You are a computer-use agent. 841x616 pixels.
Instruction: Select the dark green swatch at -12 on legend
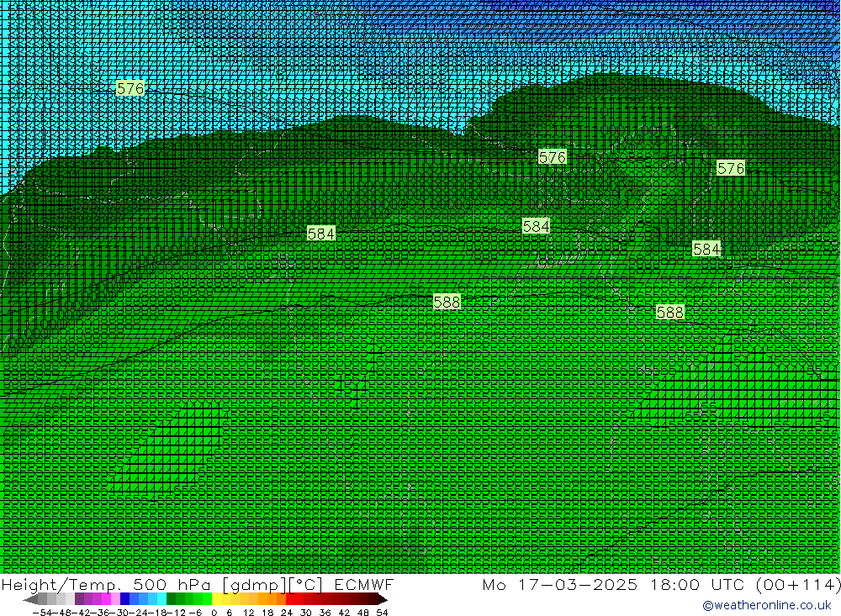pos(171,599)
